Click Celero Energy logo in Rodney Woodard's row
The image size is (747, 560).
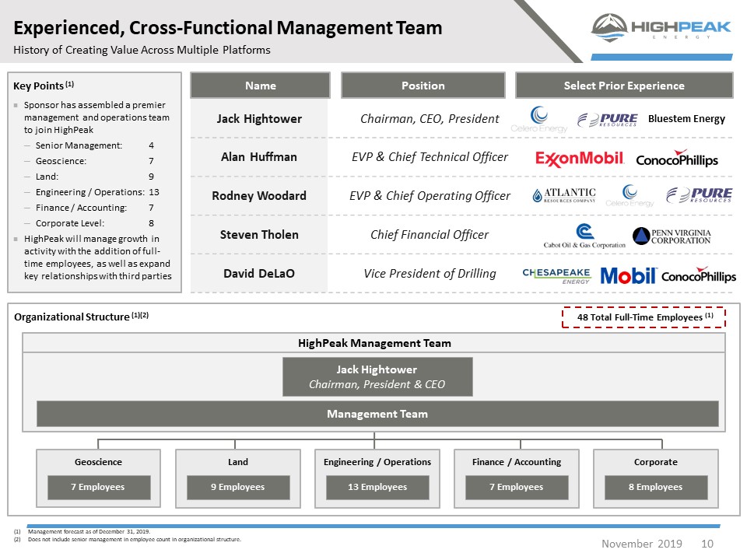tap(630, 196)
